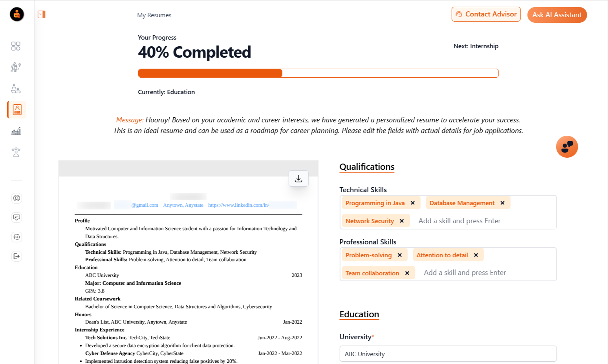This screenshot has height=364, width=608.
Task: Click the LinkedIn link in resume preview
Action: click(x=252, y=205)
